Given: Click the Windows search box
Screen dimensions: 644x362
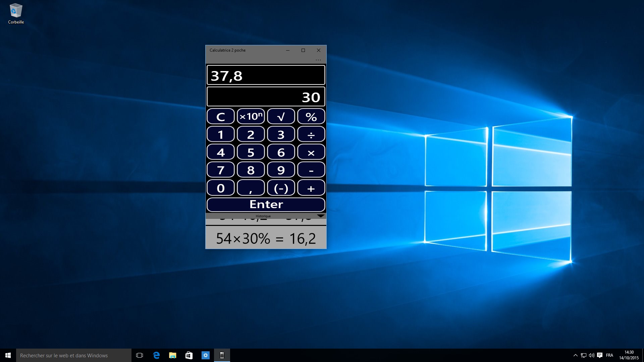Looking at the screenshot, I should pyautogui.click(x=74, y=355).
